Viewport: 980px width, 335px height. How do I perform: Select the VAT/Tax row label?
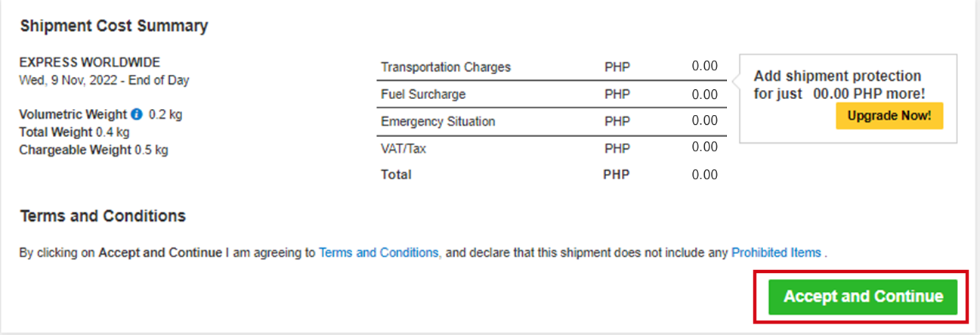pyautogui.click(x=403, y=148)
